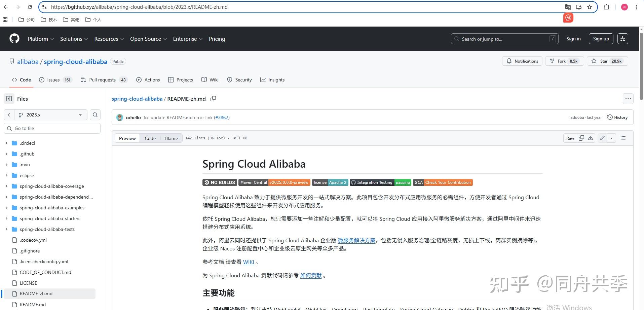Viewport: 644px width, 310px height.
Task: Expand the .github folder
Action: pos(6,154)
